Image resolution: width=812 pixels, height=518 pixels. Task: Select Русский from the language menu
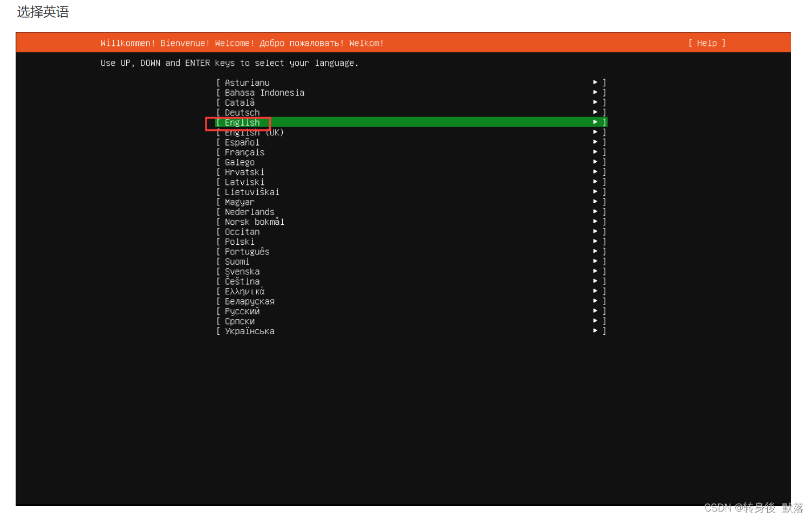click(241, 311)
